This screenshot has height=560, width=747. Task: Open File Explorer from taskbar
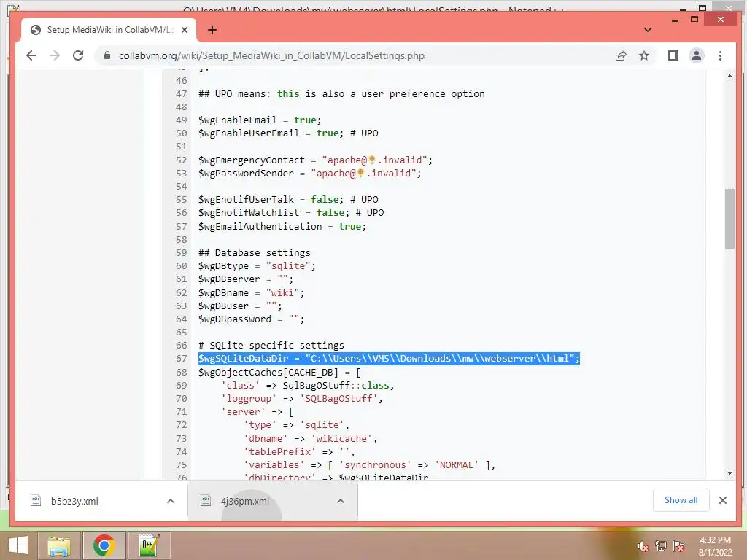[x=58, y=545]
